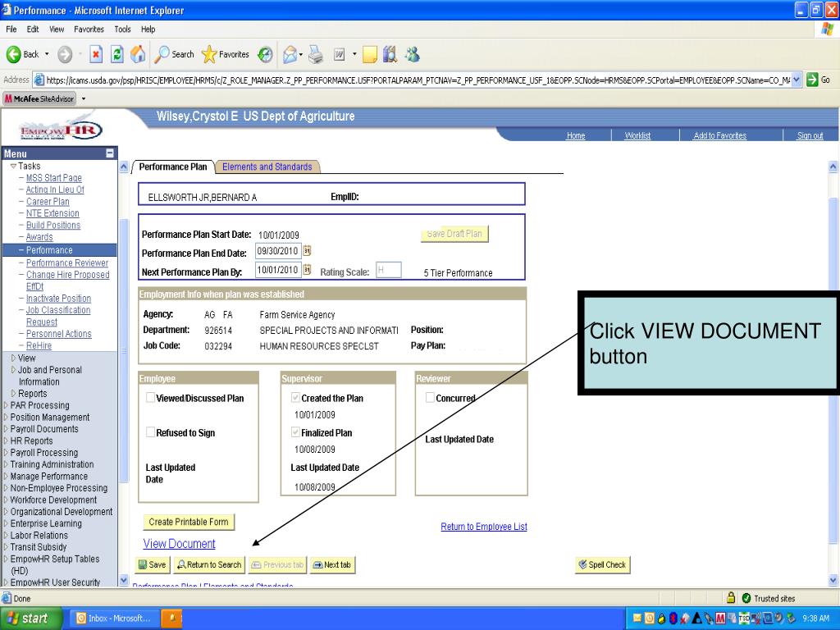The width and height of the screenshot is (840, 630).
Task: Click the green Go arrow button
Action: click(x=812, y=80)
